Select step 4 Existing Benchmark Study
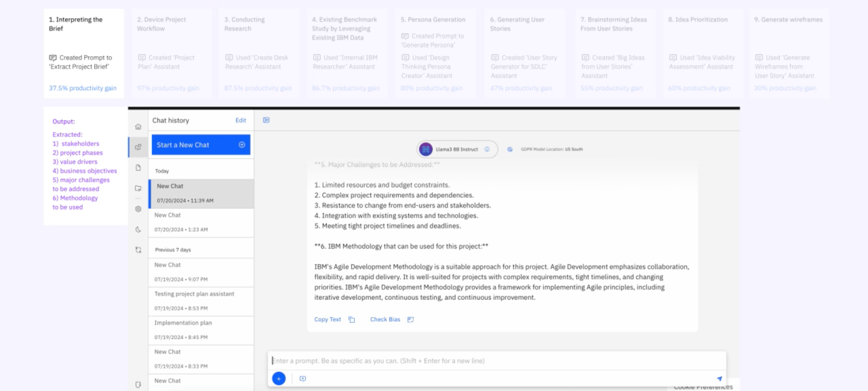 tap(347, 54)
